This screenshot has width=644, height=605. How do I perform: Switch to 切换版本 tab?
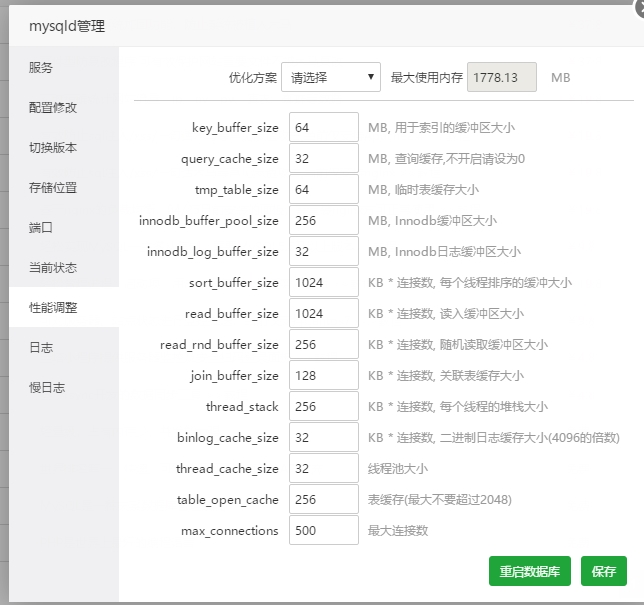coord(64,147)
